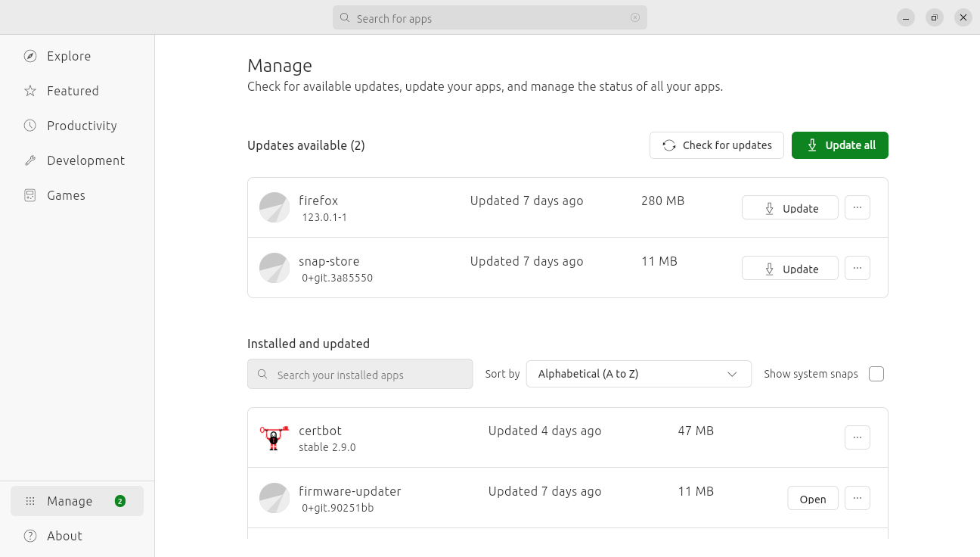Click magnifier icon in installed apps search

(262, 374)
